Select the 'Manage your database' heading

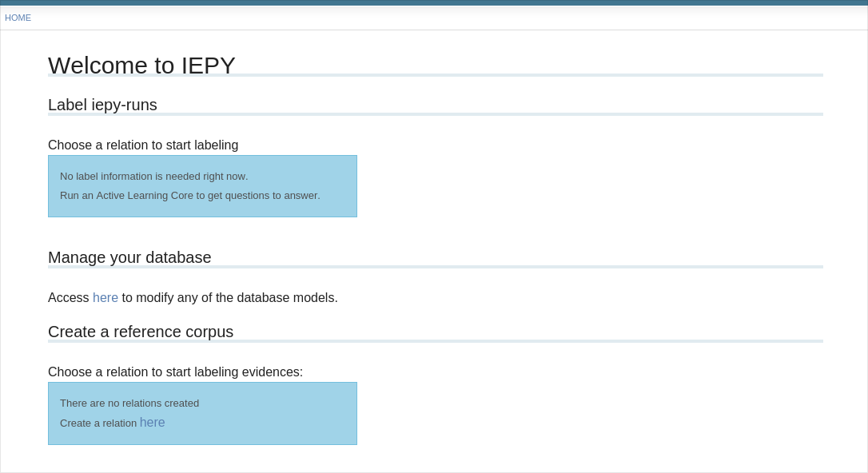[129, 257]
